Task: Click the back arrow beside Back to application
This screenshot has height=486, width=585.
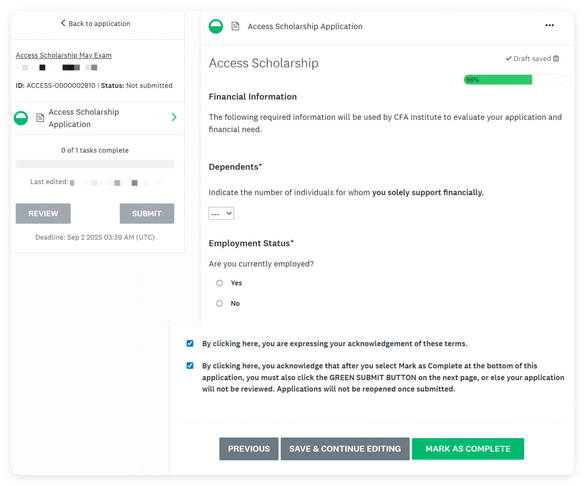Action: tap(63, 23)
